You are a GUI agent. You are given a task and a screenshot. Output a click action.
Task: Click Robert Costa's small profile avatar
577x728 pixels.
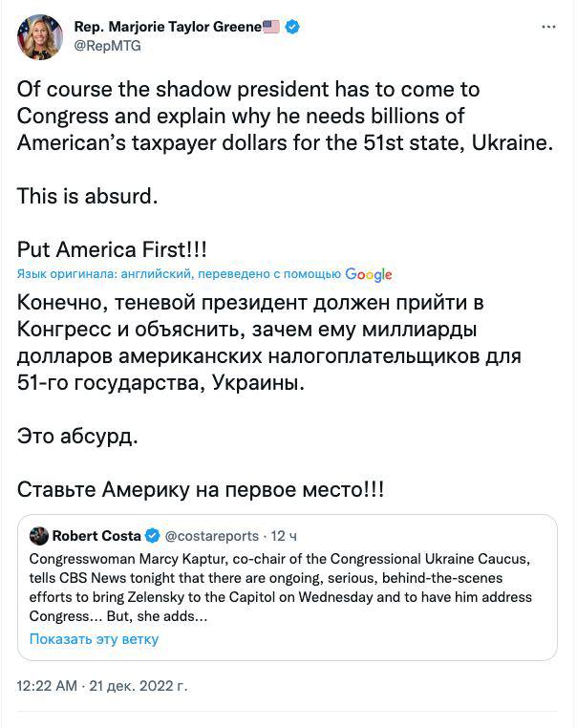(39, 535)
